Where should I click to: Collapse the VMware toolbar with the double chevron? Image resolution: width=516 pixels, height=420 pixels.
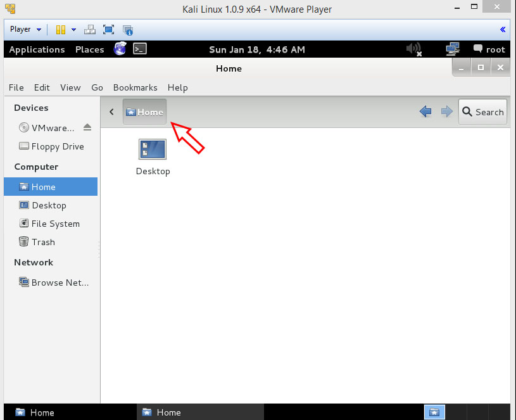tap(503, 30)
